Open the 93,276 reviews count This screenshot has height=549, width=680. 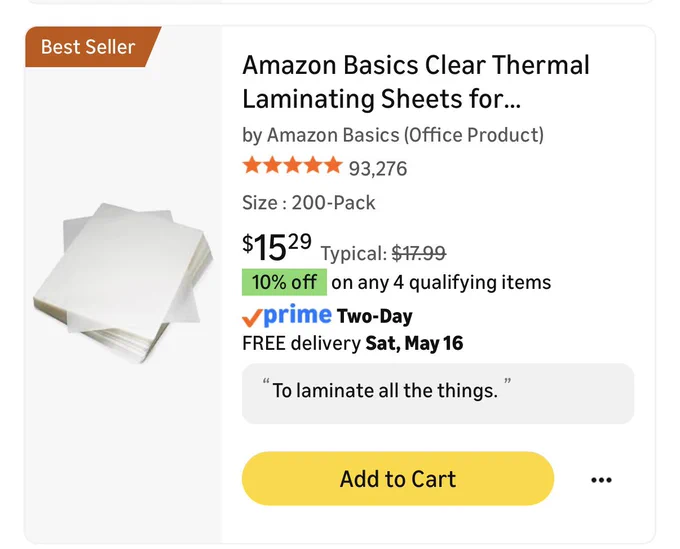pyautogui.click(x=378, y=169)
